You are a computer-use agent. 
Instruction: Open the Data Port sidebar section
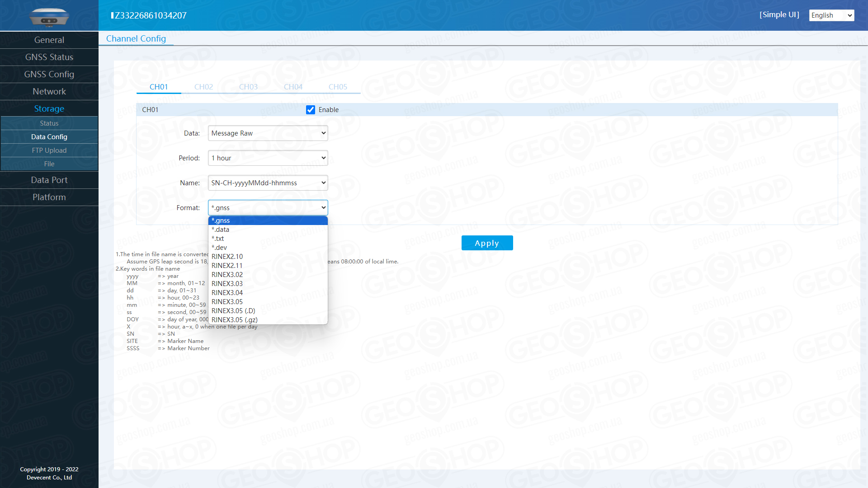click(49, 180)
